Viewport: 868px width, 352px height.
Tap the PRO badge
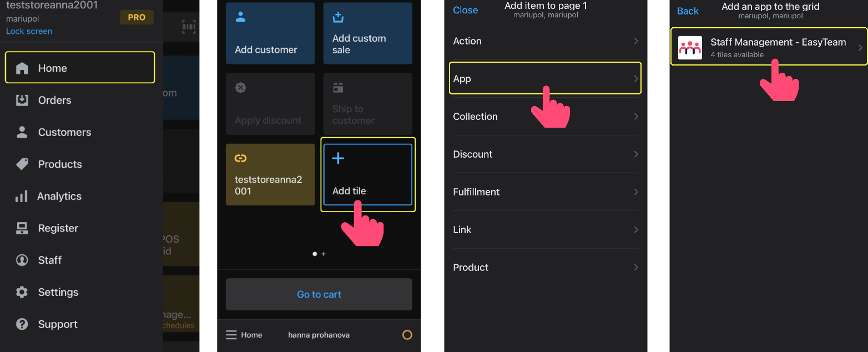(x=137, y=17)
